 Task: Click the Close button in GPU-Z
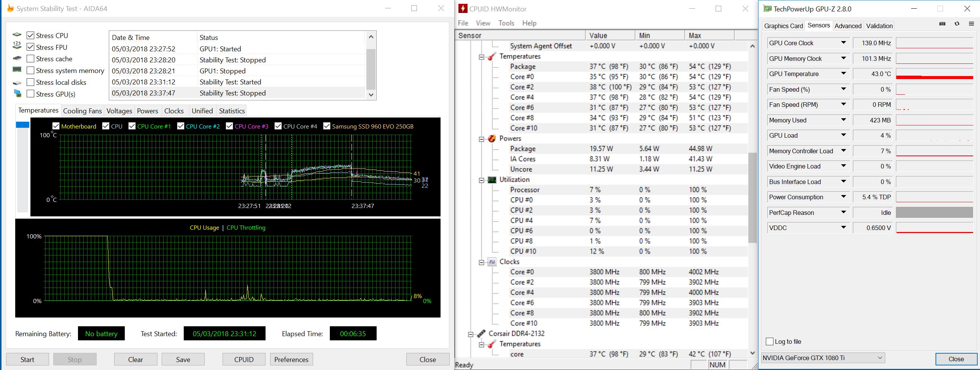pos(956,359)
